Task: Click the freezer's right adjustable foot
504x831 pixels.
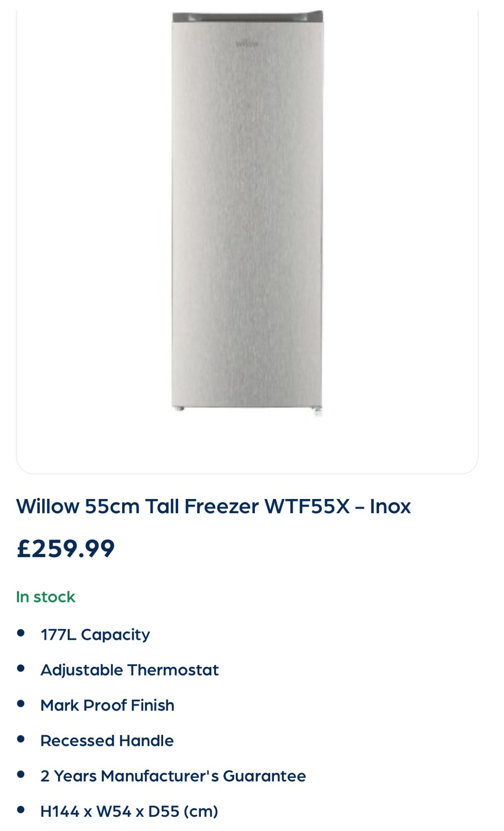Action: (x=318, y=411)
